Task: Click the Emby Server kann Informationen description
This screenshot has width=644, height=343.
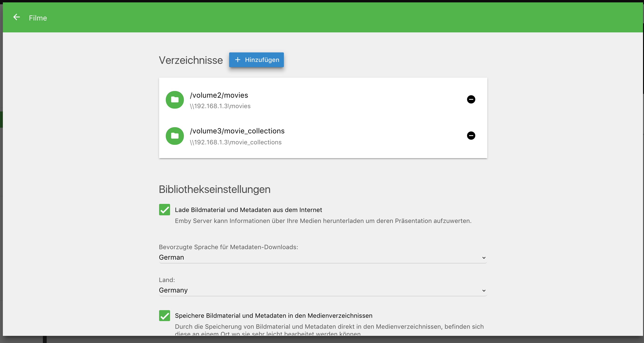Action: tap(323, 221)
